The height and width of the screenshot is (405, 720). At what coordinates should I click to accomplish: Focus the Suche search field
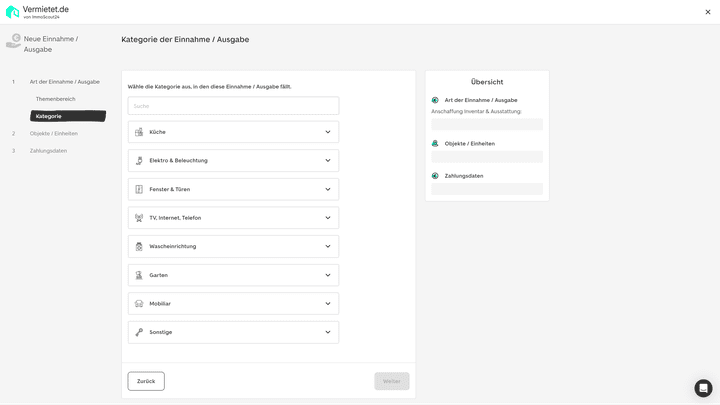(233, 105)
